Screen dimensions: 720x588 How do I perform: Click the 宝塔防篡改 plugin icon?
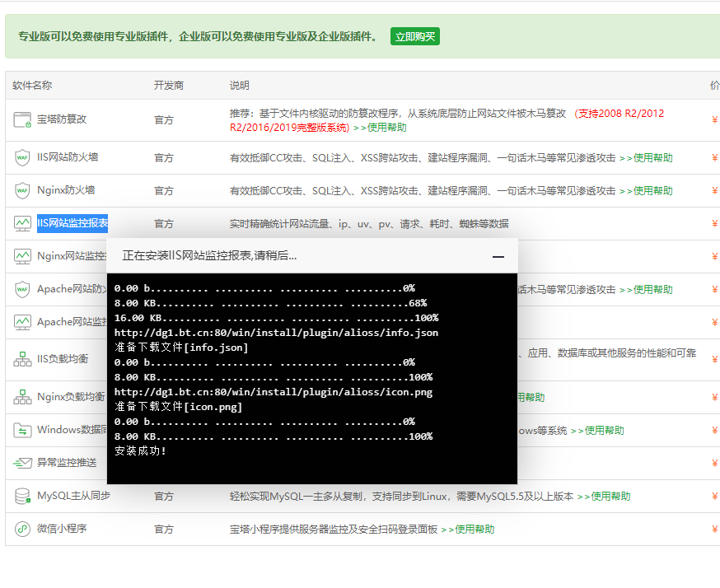[x=22, y=119]
